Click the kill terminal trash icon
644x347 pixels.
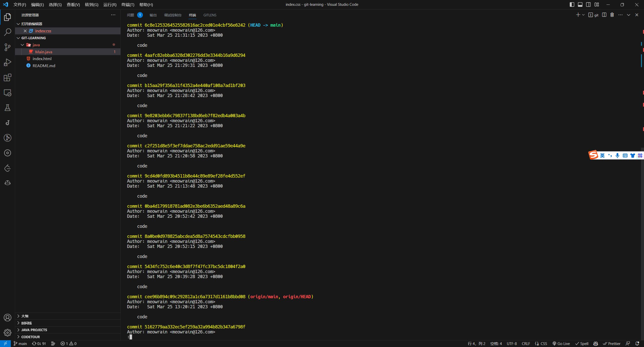point(612,15)
